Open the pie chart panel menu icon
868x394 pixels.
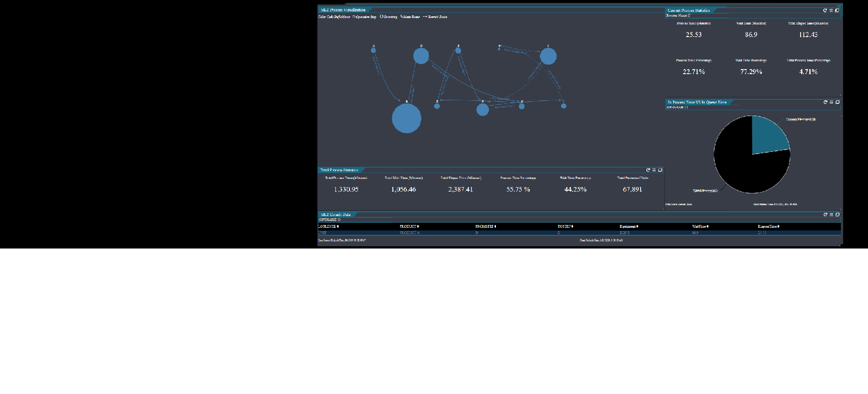(831, 102)
